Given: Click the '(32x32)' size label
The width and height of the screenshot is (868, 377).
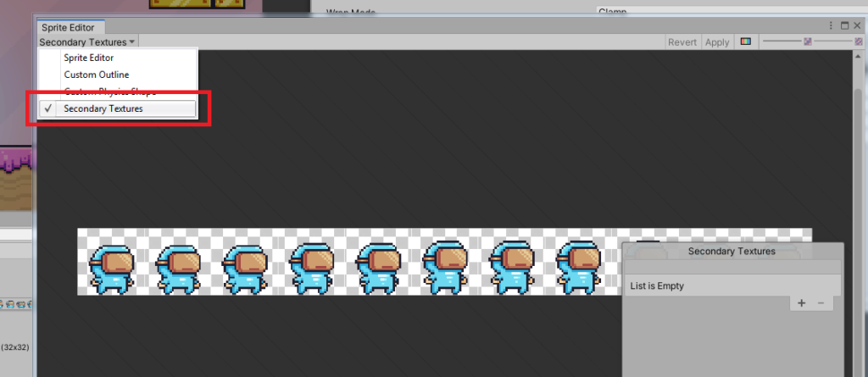Looking at the screenshot, I should point(15,347).
